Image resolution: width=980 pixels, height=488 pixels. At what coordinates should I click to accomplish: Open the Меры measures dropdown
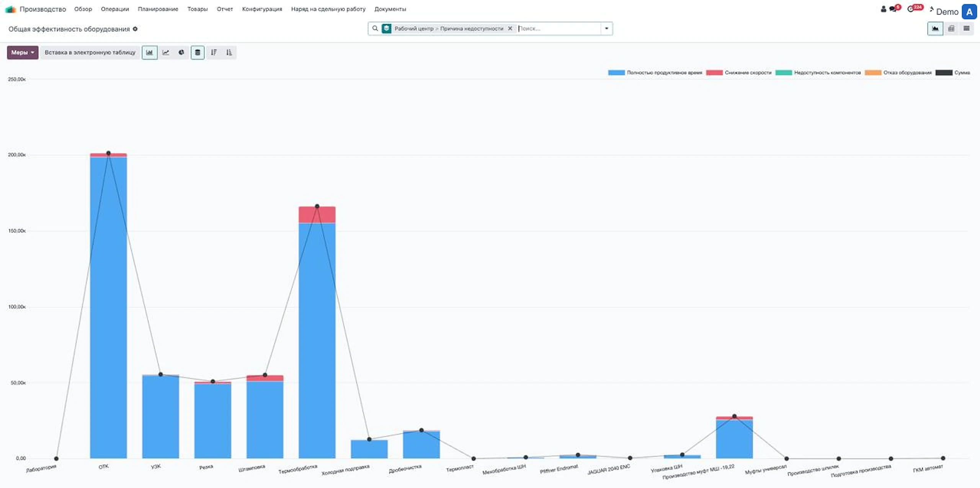coord(23,52)
